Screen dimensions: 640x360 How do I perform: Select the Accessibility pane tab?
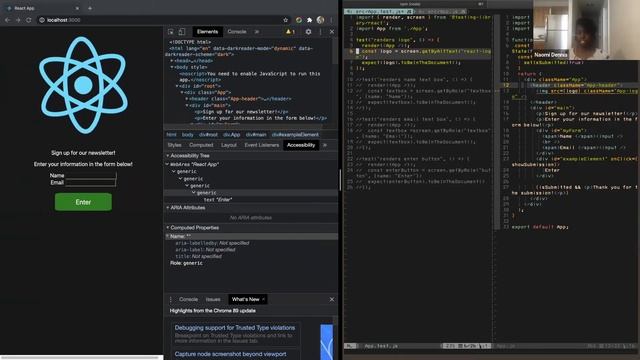(301, 145)
